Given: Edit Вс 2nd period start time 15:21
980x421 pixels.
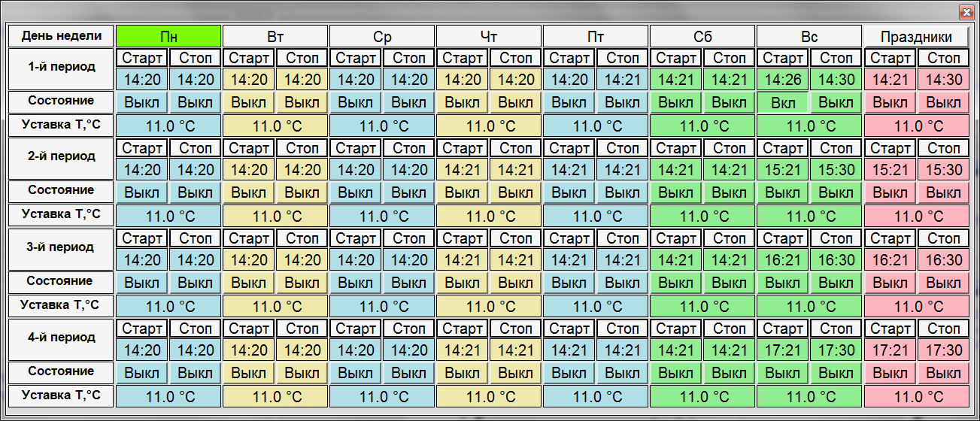Looking at the screenshot, I should point(782,170).
